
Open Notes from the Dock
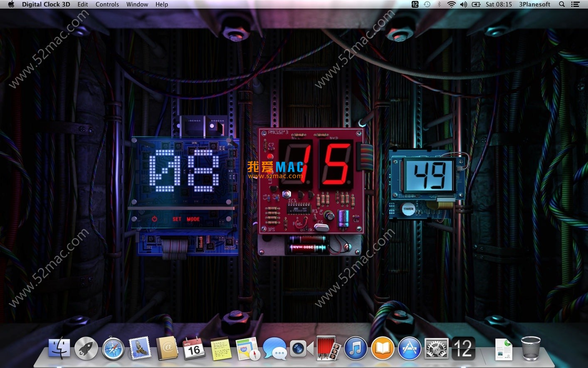point(221,348)
